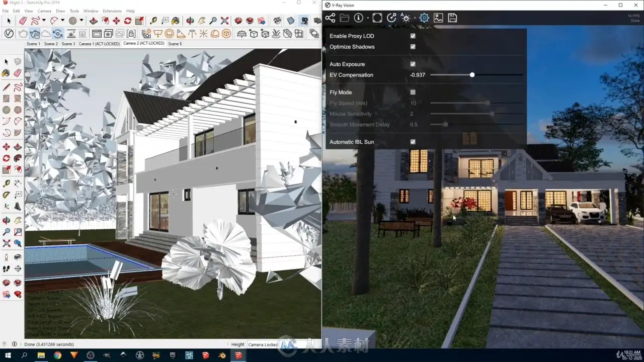
Task: Start render with V-Ray teapot icon
Action: pos(23,34)
